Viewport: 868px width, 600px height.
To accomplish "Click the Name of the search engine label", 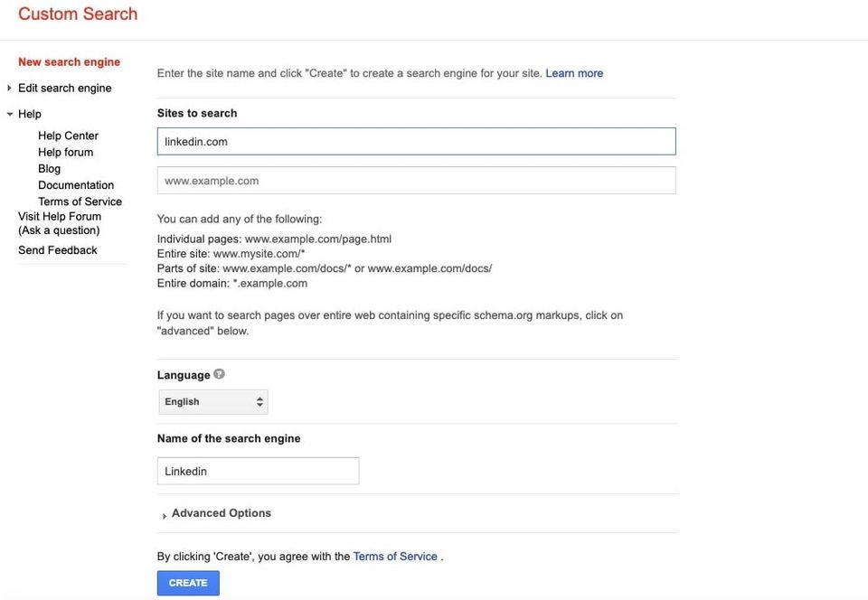I will 229,438.
